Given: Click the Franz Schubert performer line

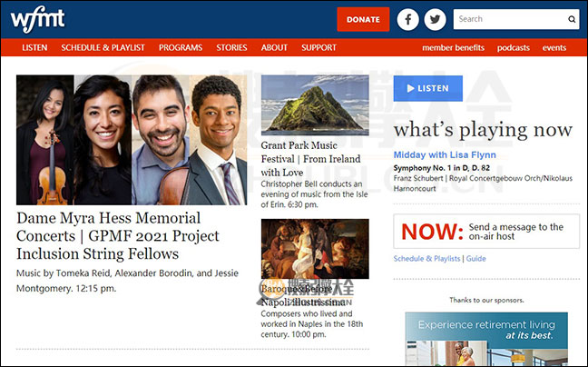Looking at the screenshot, I should click(483, 183).
